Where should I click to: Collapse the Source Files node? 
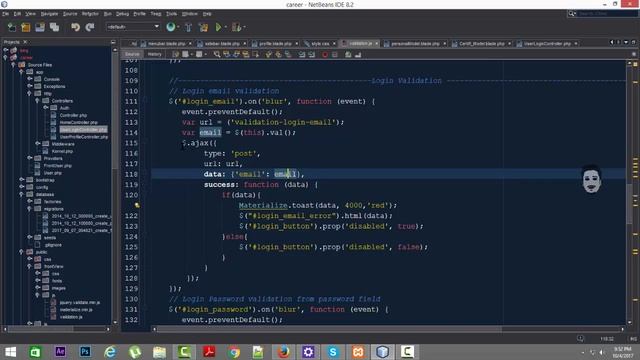[x=13, y=65]
